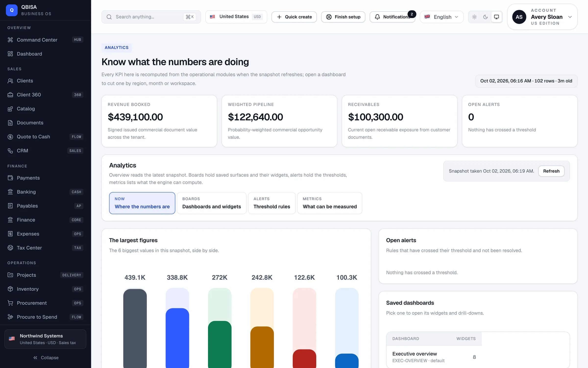Open the Northwind Systems tenant switcher
The image size is (588, 368).
45,339
